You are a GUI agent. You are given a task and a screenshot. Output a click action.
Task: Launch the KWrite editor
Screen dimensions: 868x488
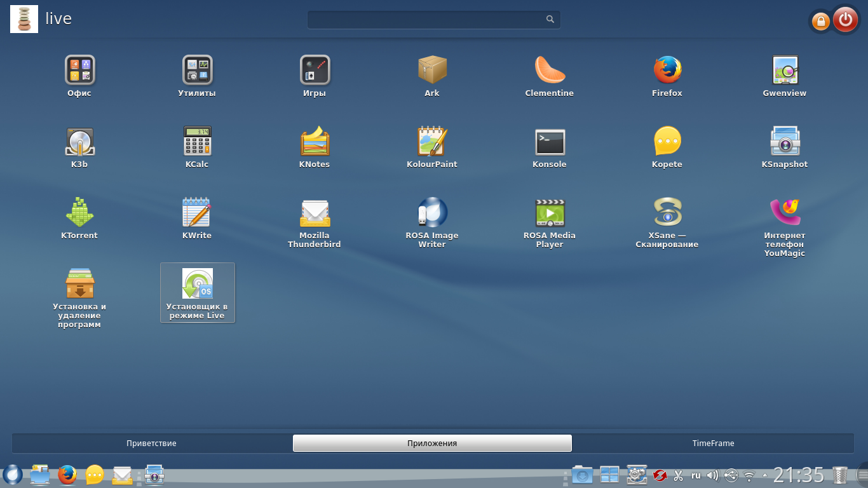197,212
